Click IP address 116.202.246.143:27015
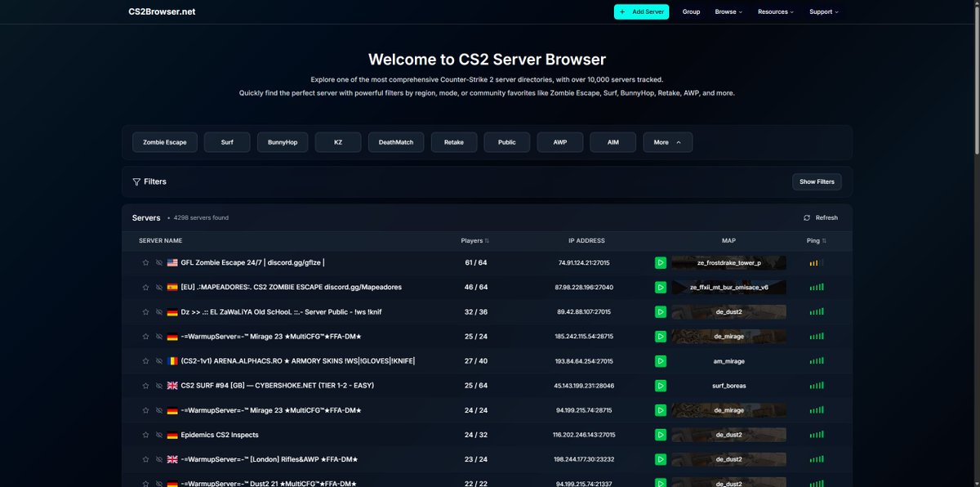This screenshot has width=980, height=487. pos(584,435)
